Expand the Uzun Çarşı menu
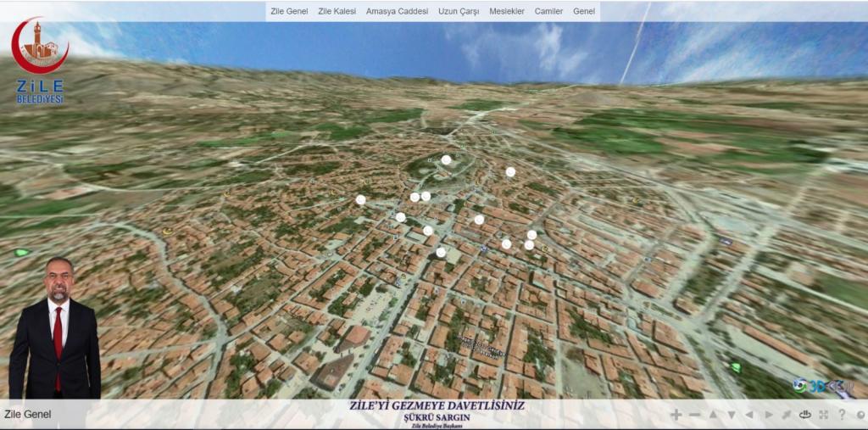868x430 pixels. coord(459,11)
